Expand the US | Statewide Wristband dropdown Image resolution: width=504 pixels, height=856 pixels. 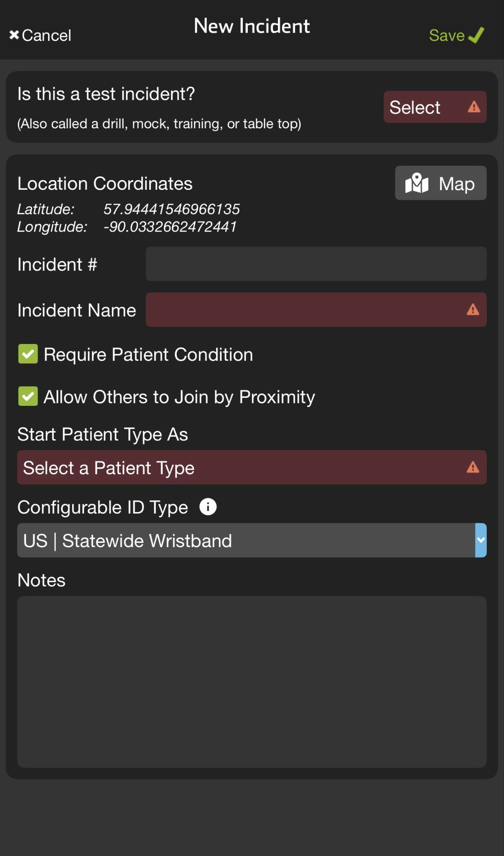252,540
